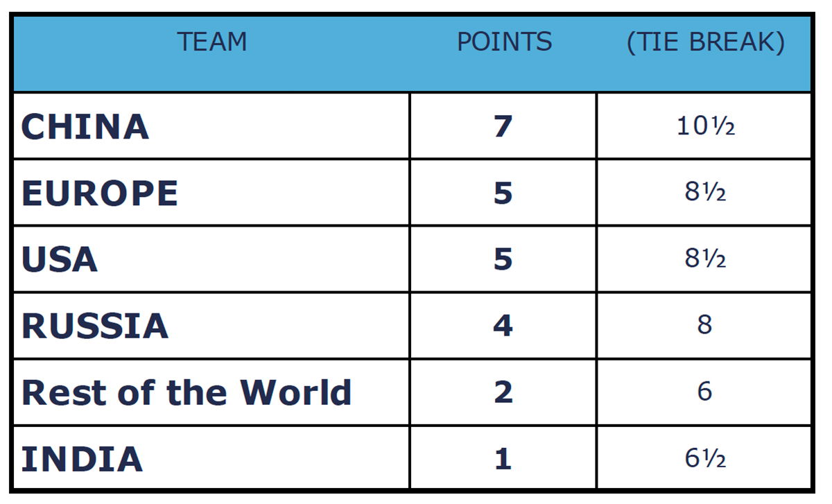Select China's tie break value 10½

[x=705, y=127]
